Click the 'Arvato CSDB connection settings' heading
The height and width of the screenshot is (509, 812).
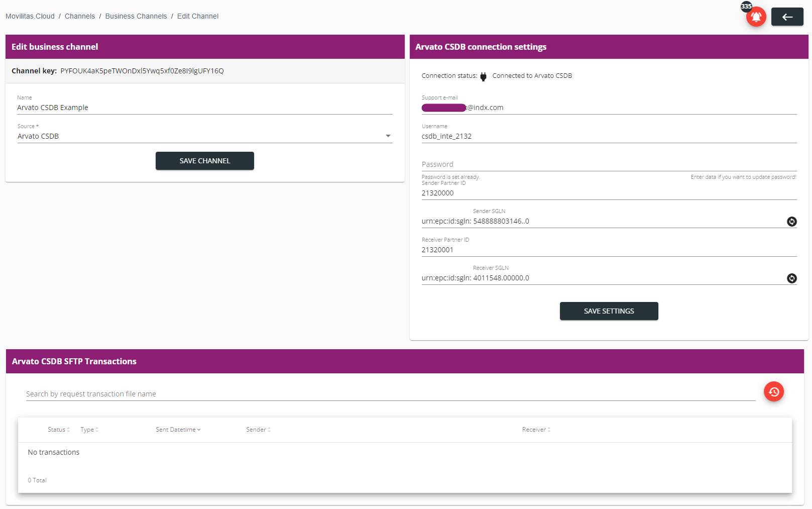click(x=481, y=47)
